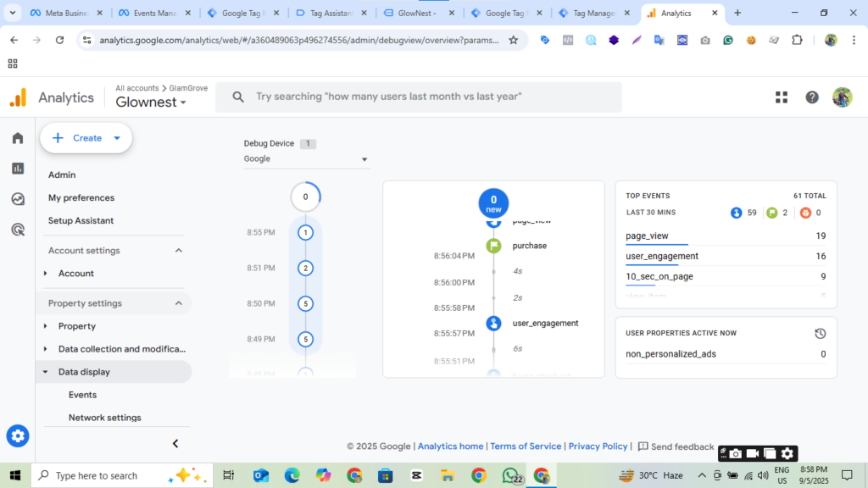The image size is (868, 488).
Task: Open My preferences in admin menu
Action: [x=81, y=197]
